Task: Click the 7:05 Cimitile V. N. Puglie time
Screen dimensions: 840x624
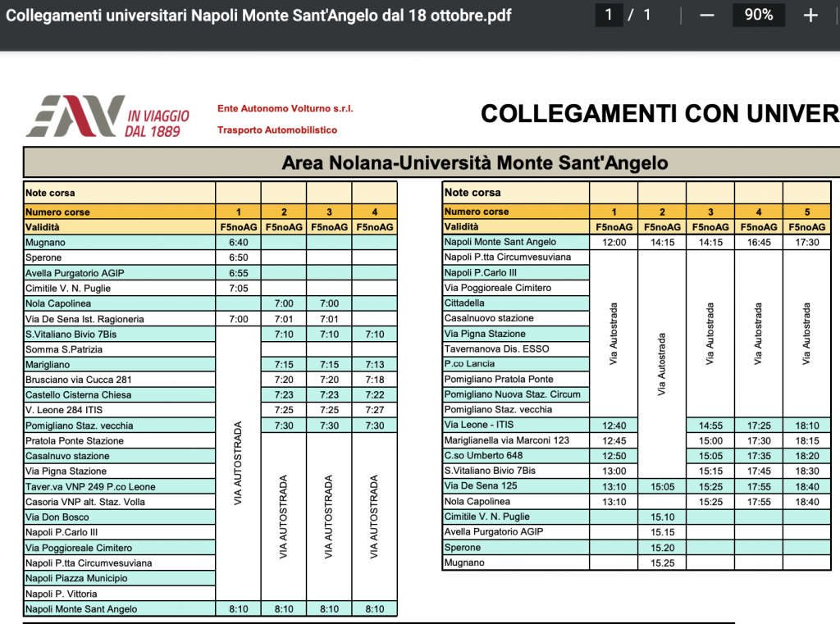Action: (239, 288)
